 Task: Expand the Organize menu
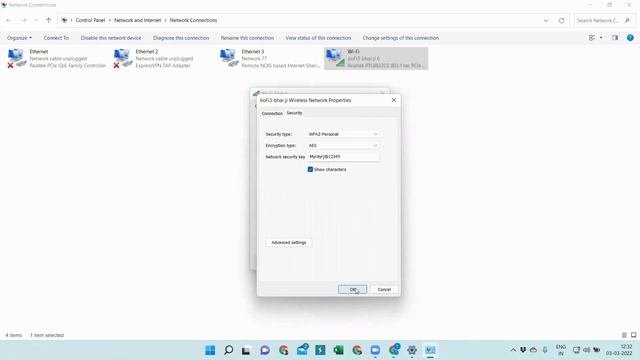pos(19,38)
